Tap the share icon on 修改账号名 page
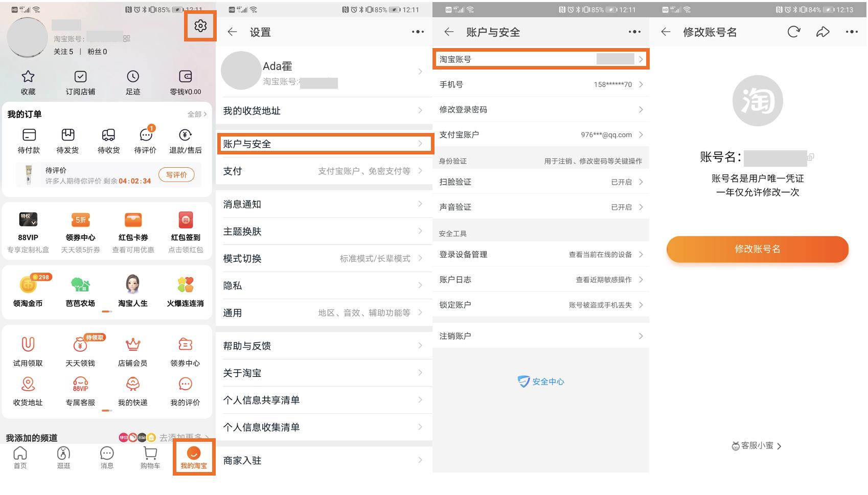This screenshot has height=495, width=868. (823, 32)
